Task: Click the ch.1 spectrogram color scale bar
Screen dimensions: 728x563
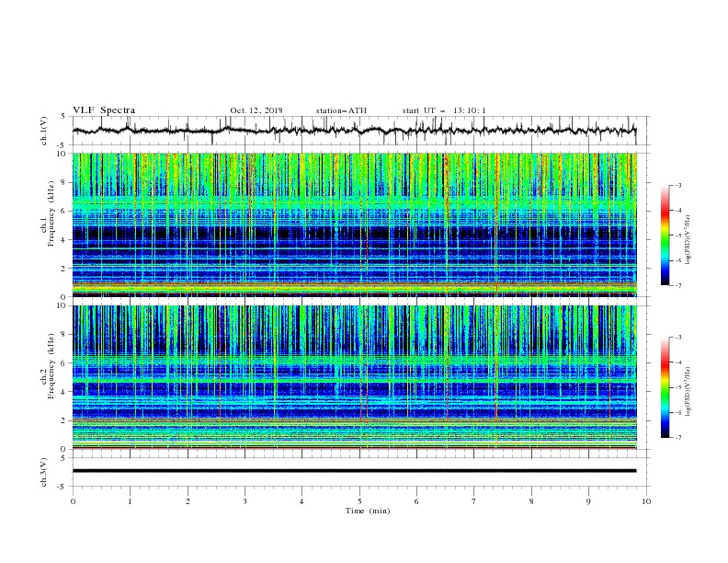Action: [x=665, y=236]
